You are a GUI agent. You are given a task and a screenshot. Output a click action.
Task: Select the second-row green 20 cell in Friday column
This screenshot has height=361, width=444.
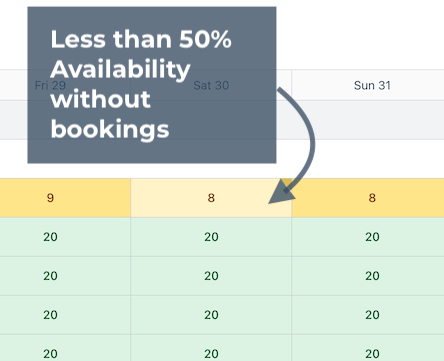point(65,276)
